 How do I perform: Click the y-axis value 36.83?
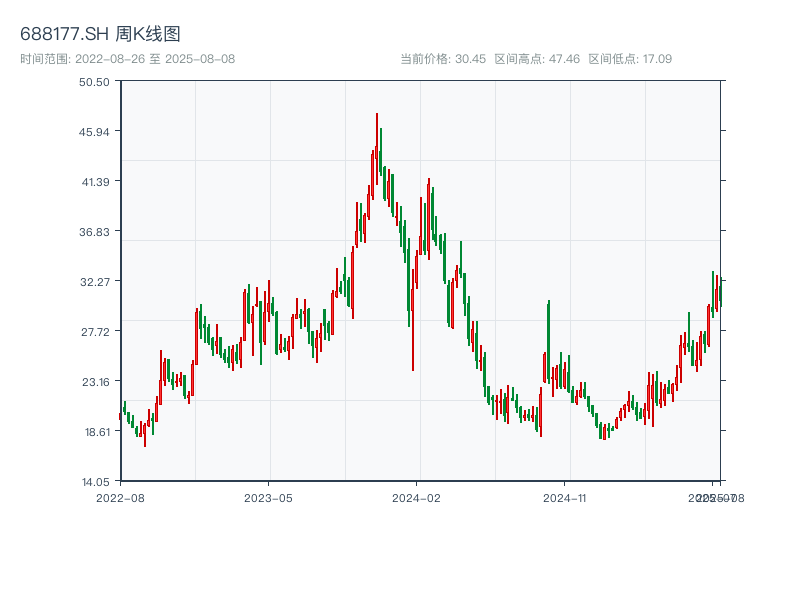pos(94,232)
